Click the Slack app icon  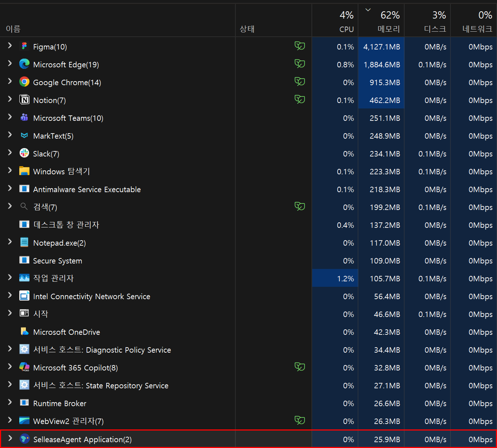pos(24,153)
